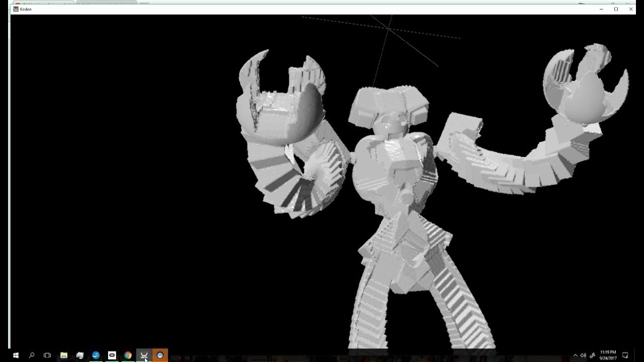Close the Kodon window
644x362 pixels.
point(631,9)
